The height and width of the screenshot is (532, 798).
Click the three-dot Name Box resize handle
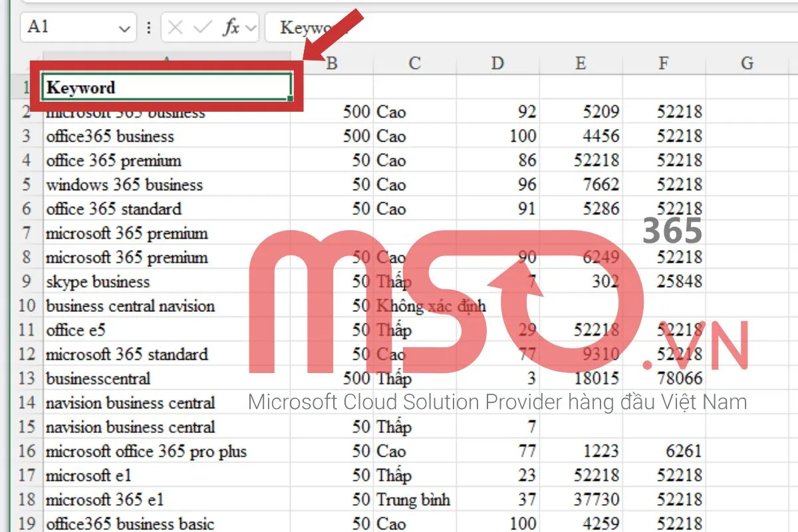148,28
